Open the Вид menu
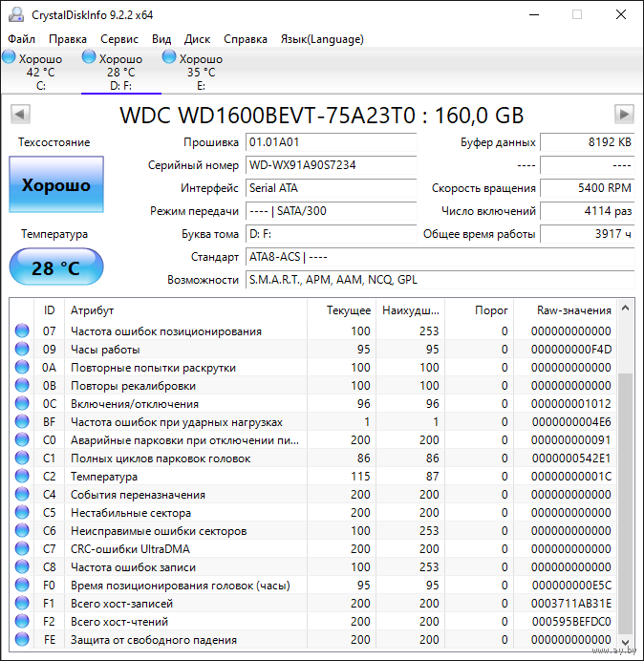This screenshot has height=661, width=644. click(x=161, y=39)
